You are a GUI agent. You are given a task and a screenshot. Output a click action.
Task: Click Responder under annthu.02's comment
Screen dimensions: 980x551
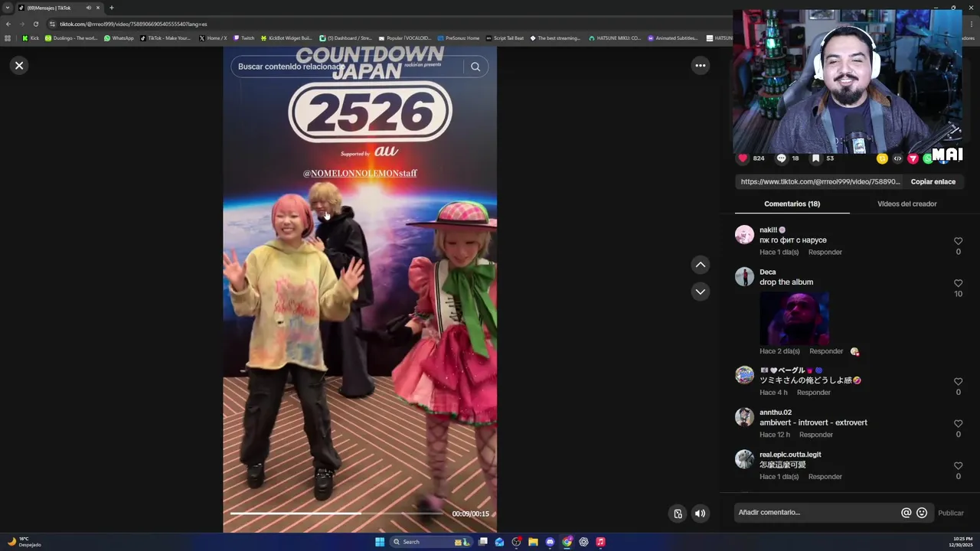tap(815, 435)
